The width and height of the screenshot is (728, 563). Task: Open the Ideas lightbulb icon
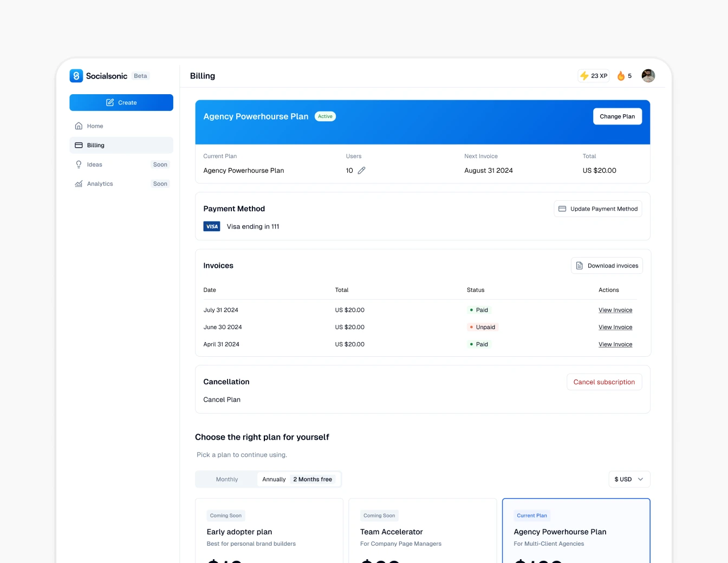pyautogui.click(x=78, y=164)
